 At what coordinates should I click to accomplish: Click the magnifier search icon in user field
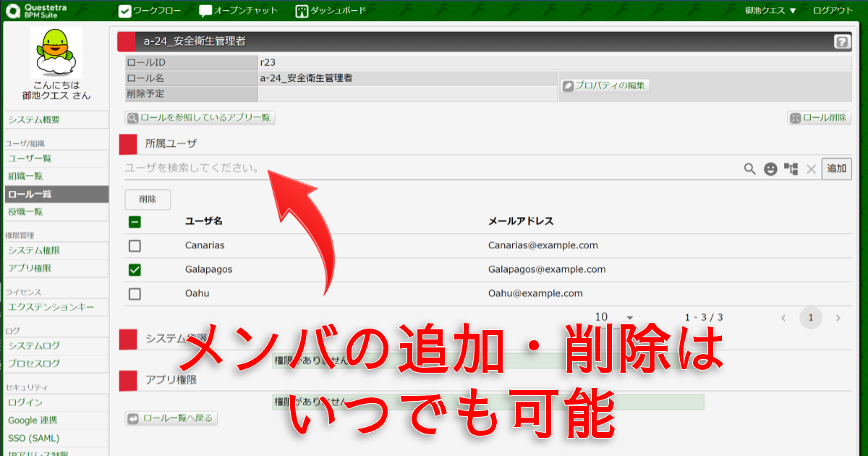750,169
